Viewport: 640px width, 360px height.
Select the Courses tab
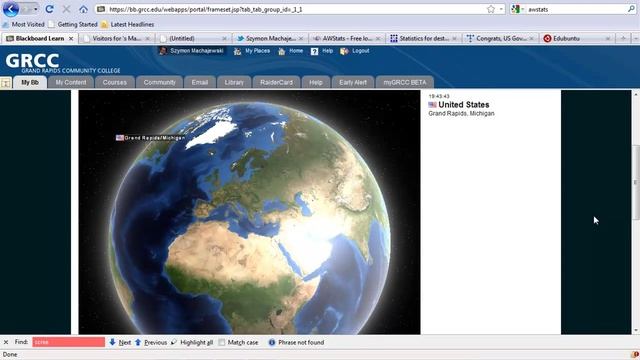115,82
